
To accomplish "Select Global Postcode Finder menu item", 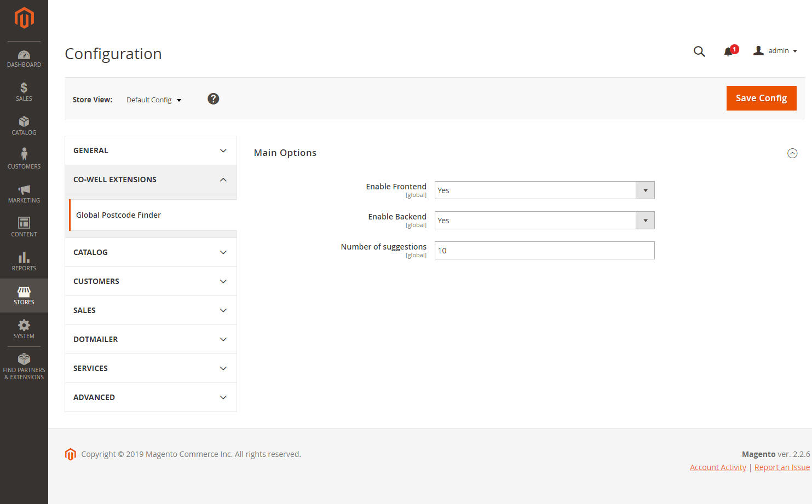I will click(x=119, y=215).
